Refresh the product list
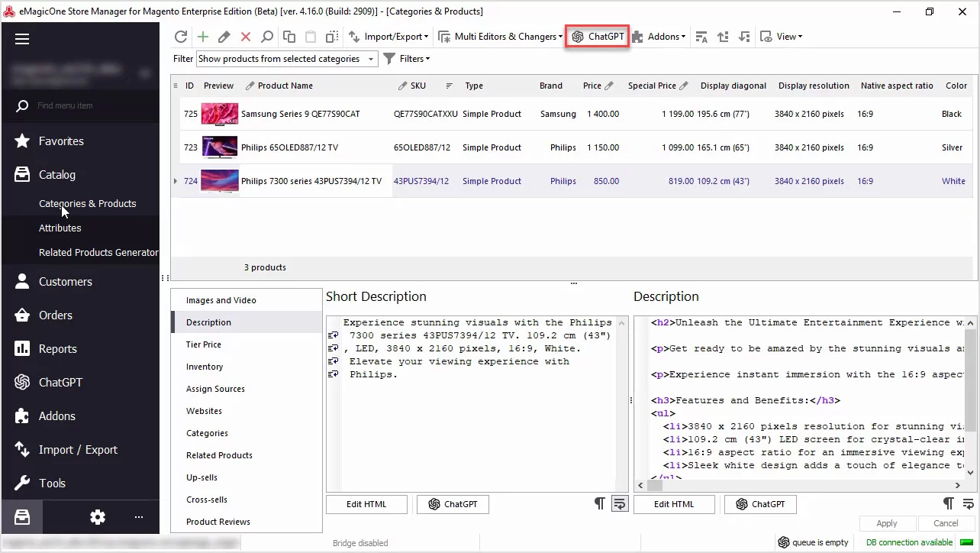Viewport: 980px width, 553px height. (x=181, y=37)
